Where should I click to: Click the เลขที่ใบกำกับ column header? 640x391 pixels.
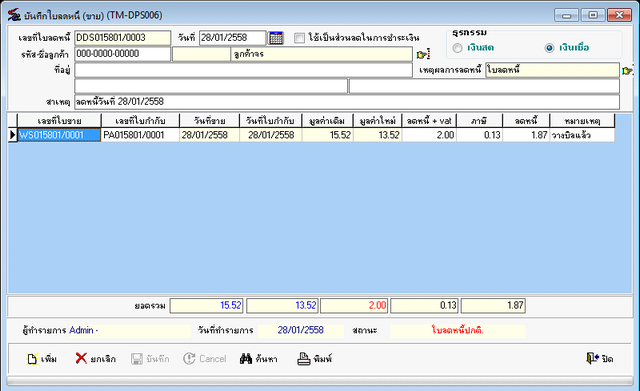[140, 121]
